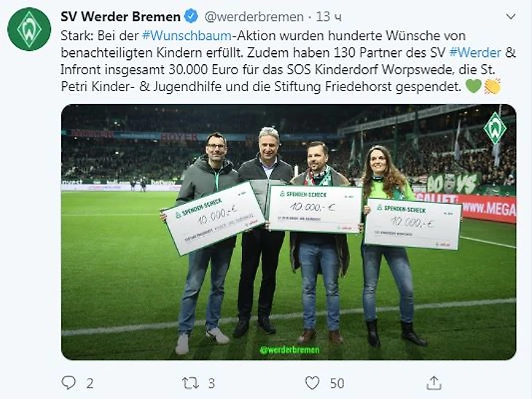The image size is (532, 399).
Task: Click the blue verified badge
Action: pos(191,16)
